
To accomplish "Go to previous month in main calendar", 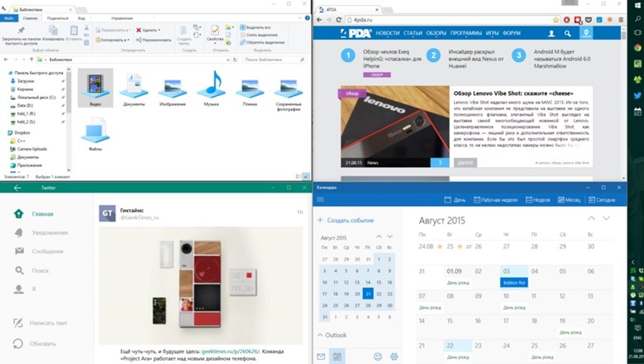I will click(x=591, y=218).
